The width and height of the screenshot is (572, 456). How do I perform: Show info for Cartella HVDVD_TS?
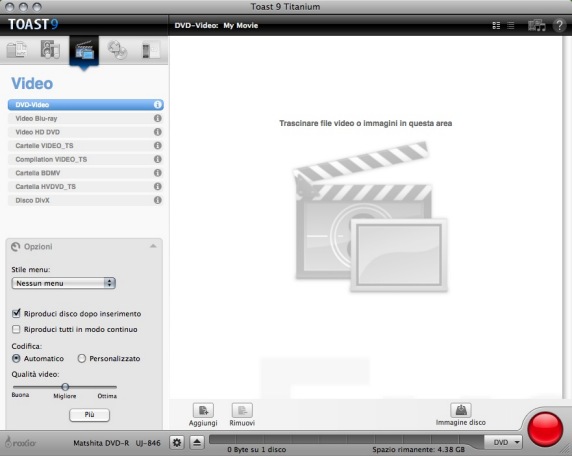click(x=158, y=186)
